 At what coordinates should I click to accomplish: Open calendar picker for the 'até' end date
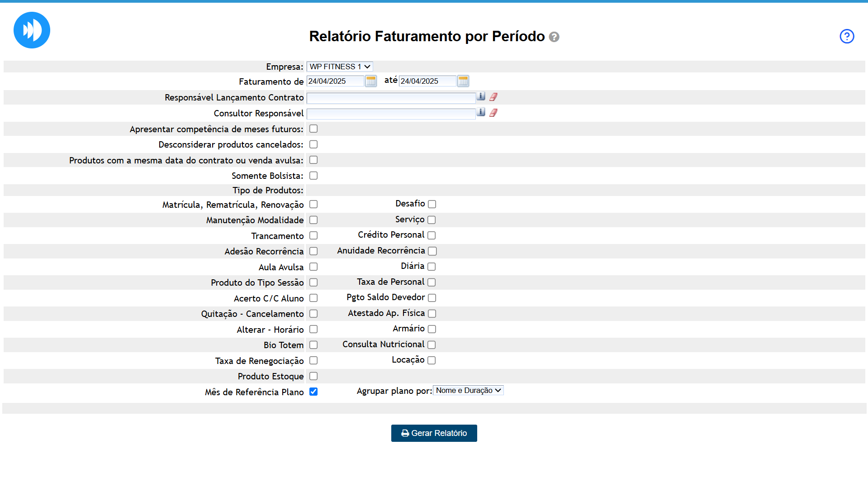click(463, 81)
